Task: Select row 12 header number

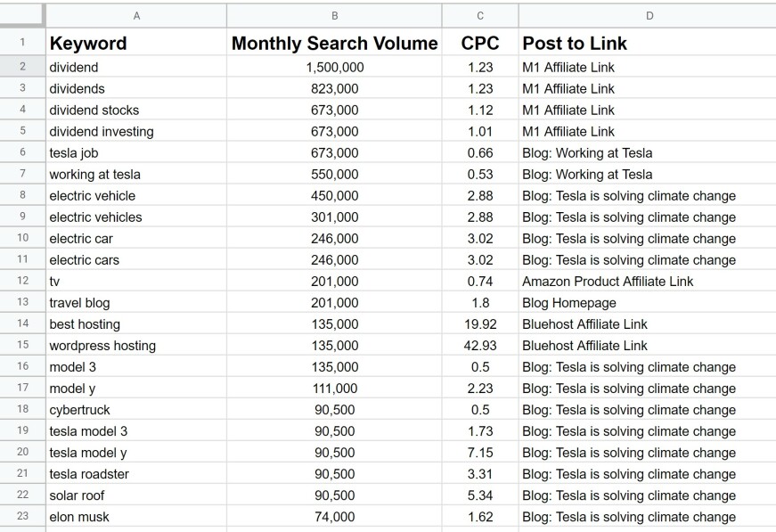Action: click(x=22, y=282)
